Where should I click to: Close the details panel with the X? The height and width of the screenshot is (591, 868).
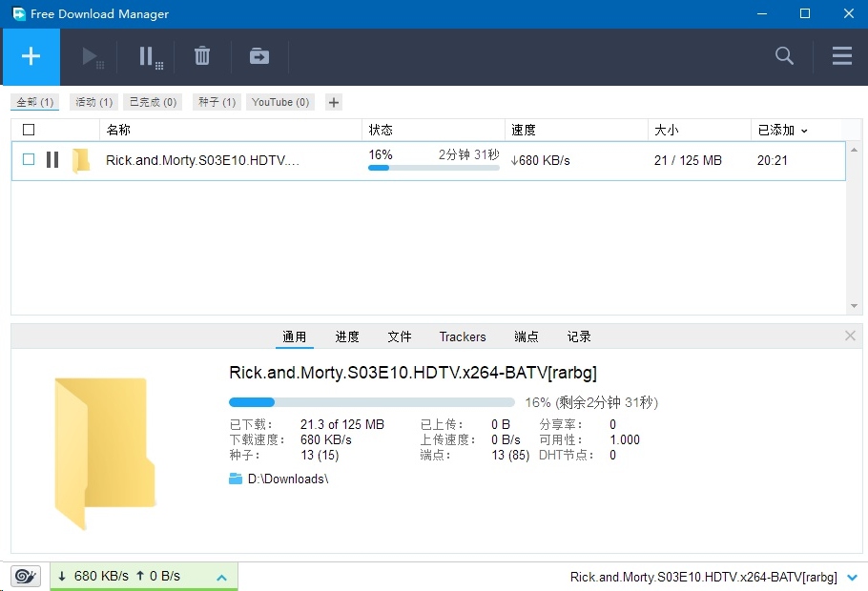[850, 336]
